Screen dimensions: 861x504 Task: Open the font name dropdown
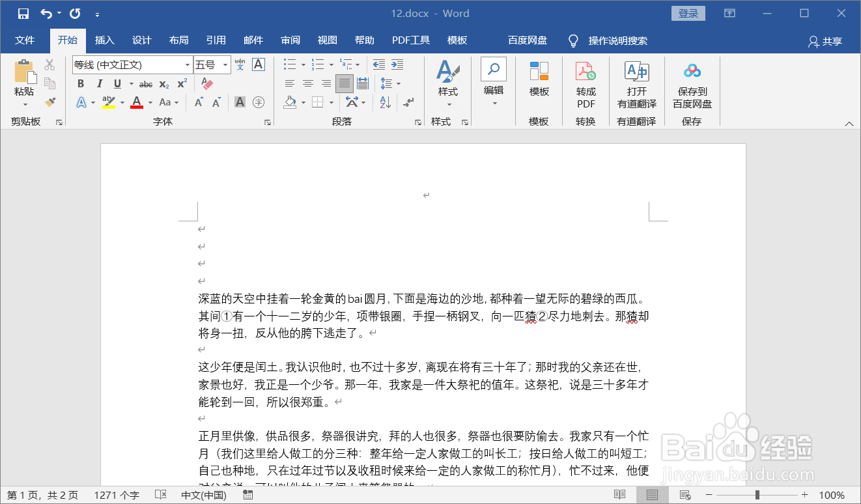click(188, 65)
